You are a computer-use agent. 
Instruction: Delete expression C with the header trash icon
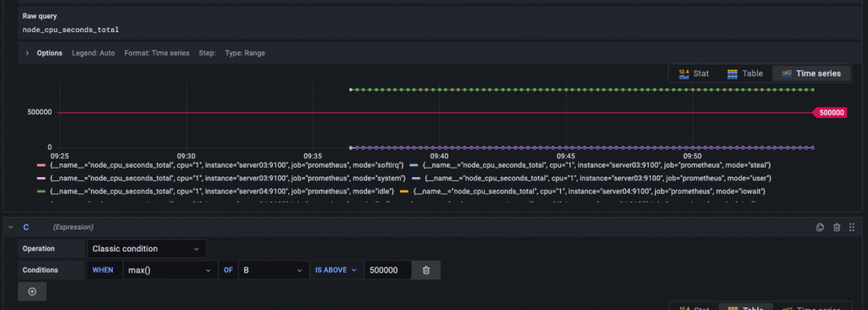point(837,227)
